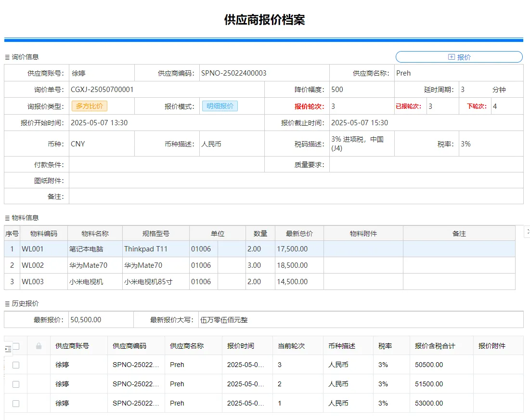Image resolution: width=530 pixels, height=420 pixels.
Task: Click the 14,500.00 total price cell
Action: 299,281
